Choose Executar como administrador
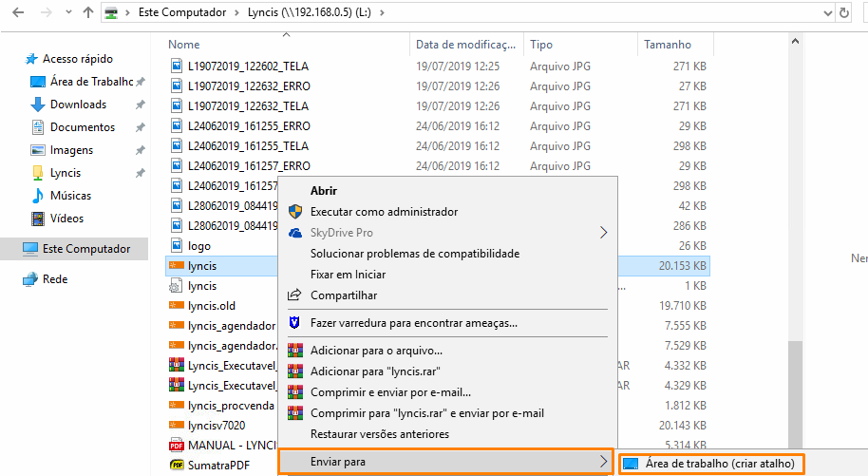The image size is (868, 476). pos(384,212)
